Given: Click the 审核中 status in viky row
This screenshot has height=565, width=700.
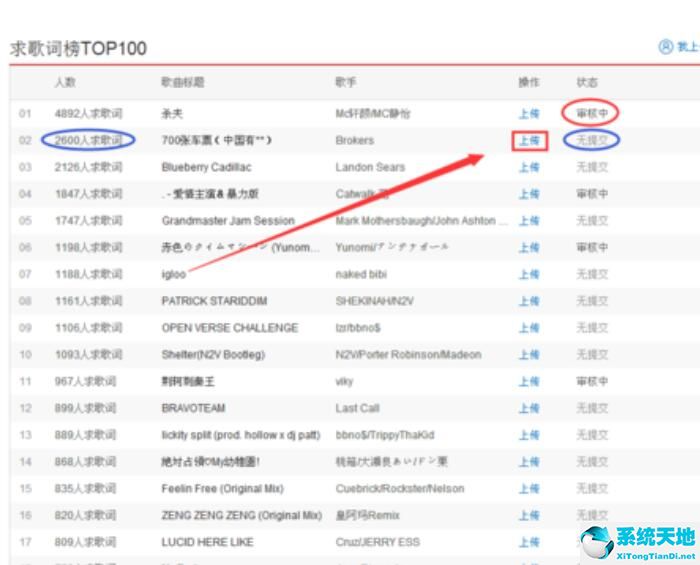Looking at the screenshot, I should [592, 381].
